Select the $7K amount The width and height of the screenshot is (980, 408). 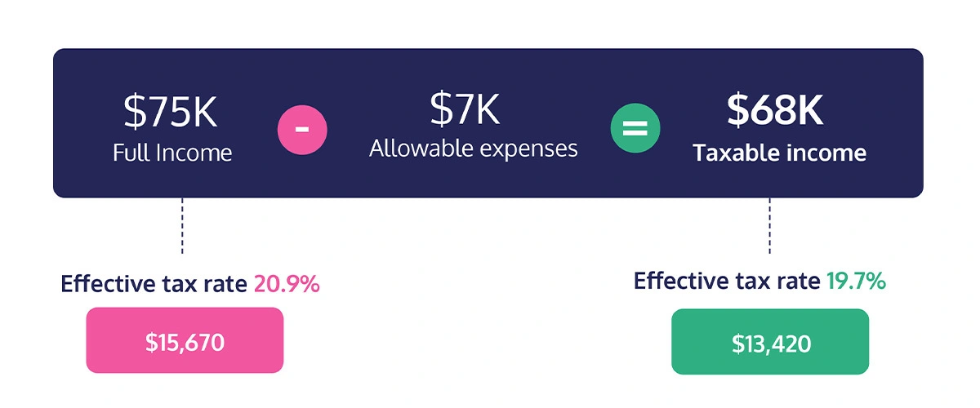(464, 109)
